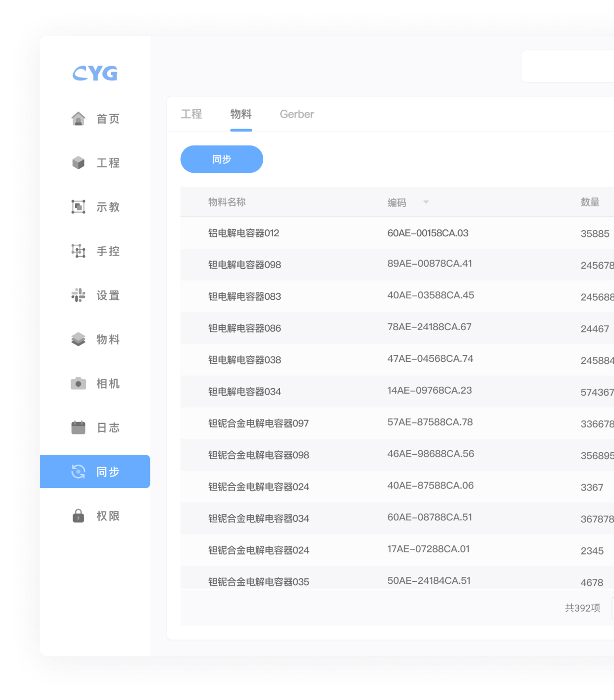Click code 40AE-03588CA.45
This screenshot has width=614, height=700.
pyautogui.click(x=431, y=295)
